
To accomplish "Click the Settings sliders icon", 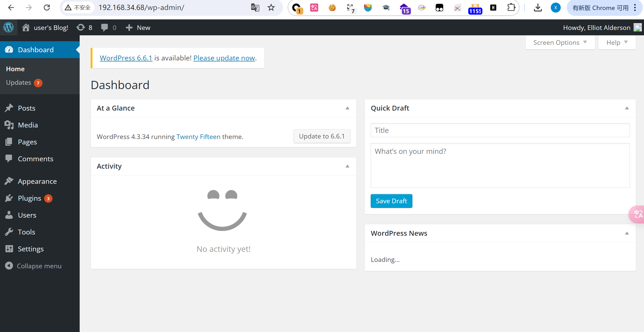I will [x=9, y=249].
